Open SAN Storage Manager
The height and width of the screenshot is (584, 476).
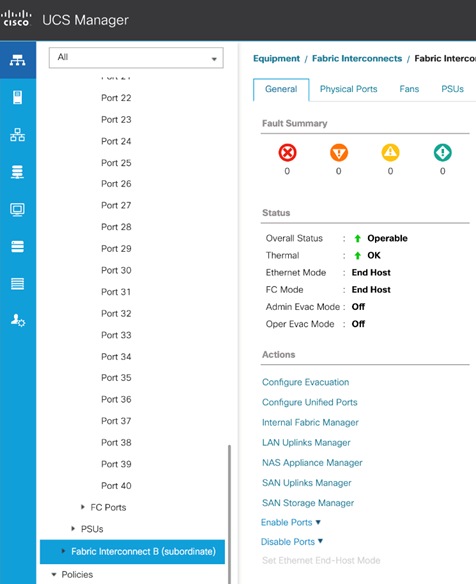(308, 503)
